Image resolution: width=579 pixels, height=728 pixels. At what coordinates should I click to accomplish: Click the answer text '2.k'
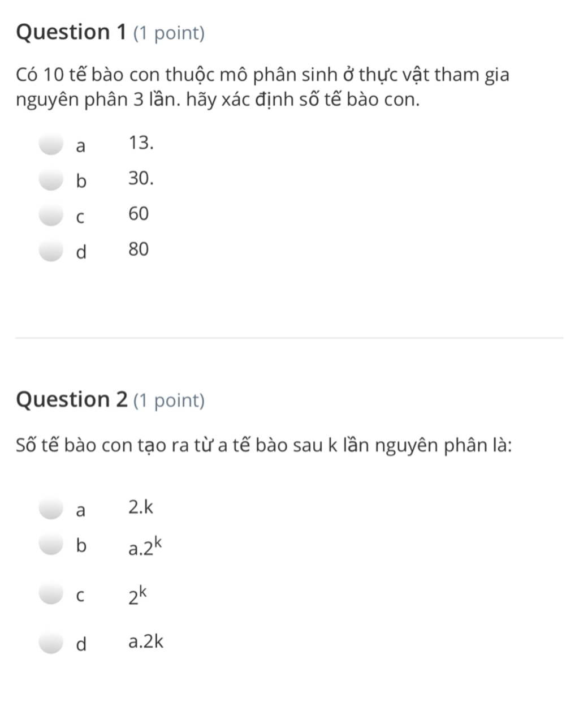coord(141,507)
